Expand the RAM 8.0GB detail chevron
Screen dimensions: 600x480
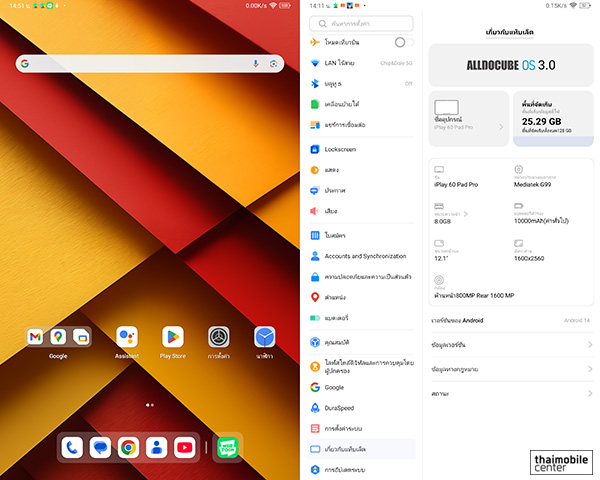click(466, 214)
